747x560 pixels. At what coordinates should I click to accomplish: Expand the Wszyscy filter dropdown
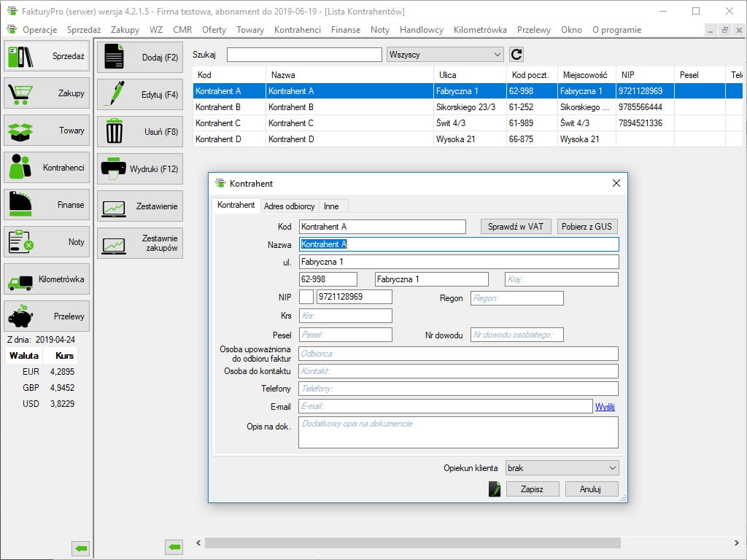tap(446, 55)
